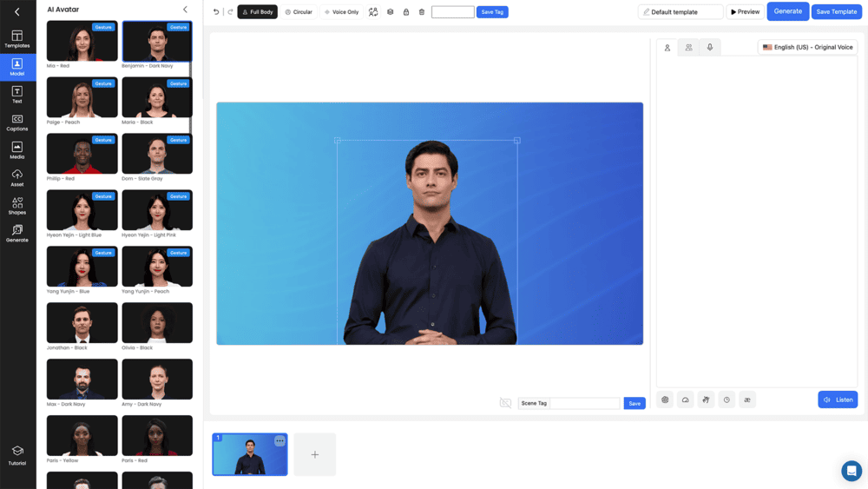The width and height of the screenshot is (868, 489).
Task: Select Olivia - Black avatar
Action: point(157,323)
